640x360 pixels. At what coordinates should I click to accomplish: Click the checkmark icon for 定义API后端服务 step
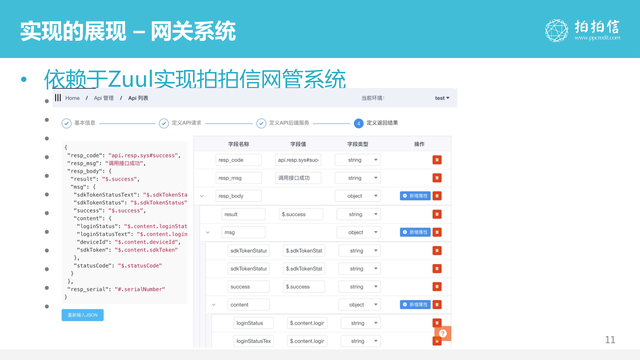pyautogui.click(x=261, y=123)
